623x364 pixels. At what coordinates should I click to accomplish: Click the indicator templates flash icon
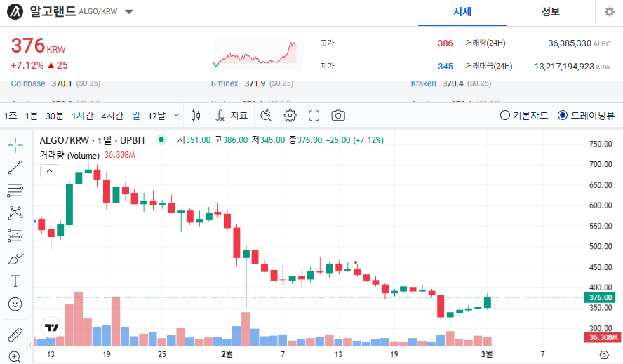pyautogui.click(x=266, y=115)
